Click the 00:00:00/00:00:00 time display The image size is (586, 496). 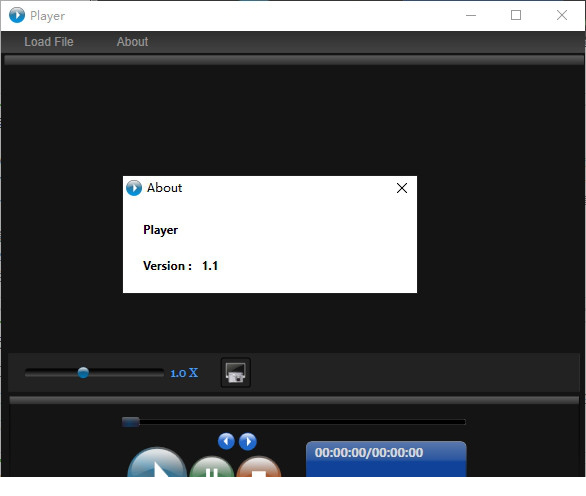[369, 453]
